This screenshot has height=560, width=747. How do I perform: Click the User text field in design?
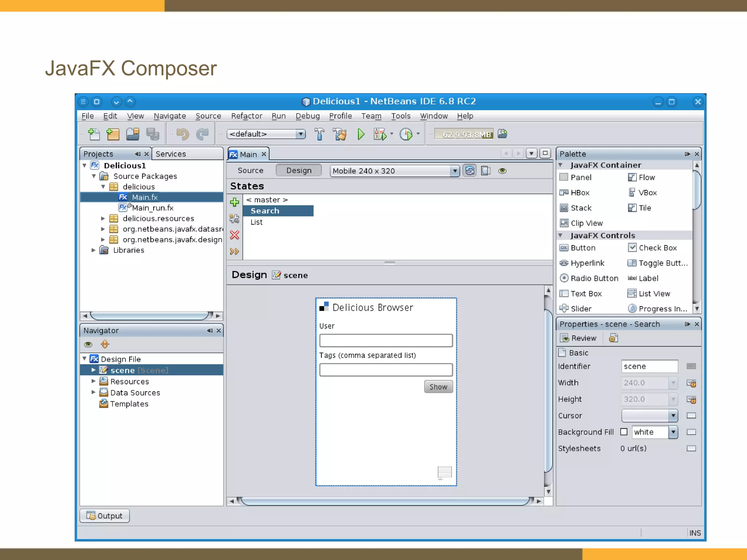pyautogui.click(x=386, y=341)
